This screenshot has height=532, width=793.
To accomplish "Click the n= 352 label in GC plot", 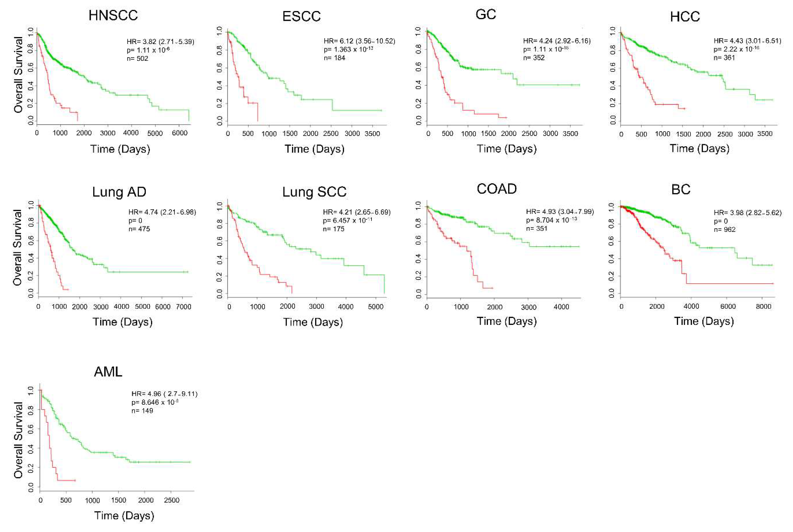I will [x=533, y=58].
